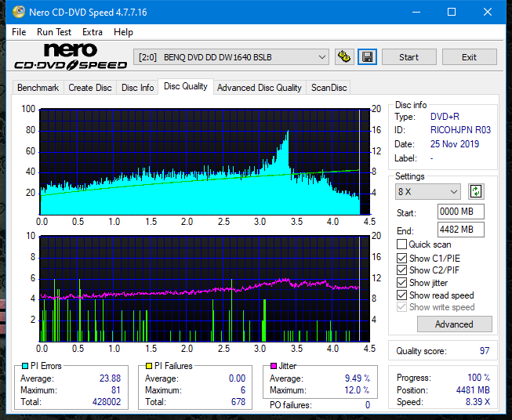The height and width of the screenshot is (420, 512).
Task: Expand the 8 X speed dropdown
Action: click(428, 191)
